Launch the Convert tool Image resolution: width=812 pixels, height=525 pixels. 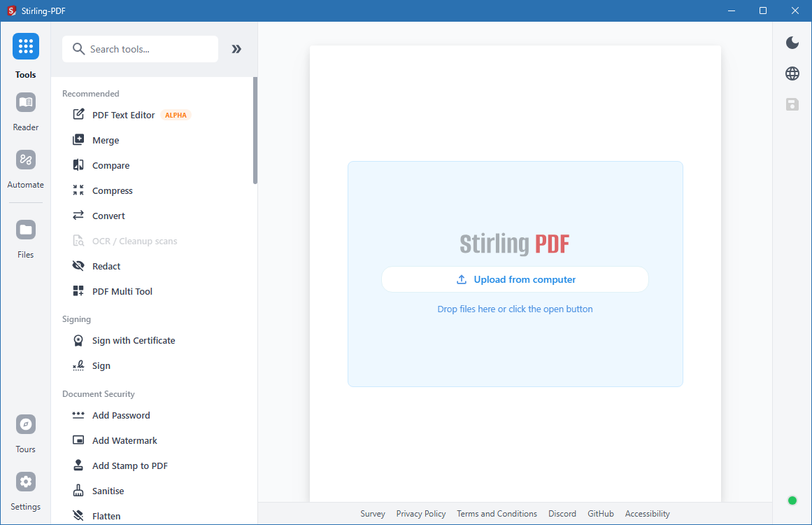pyautogui.click(x=108, y=215)
